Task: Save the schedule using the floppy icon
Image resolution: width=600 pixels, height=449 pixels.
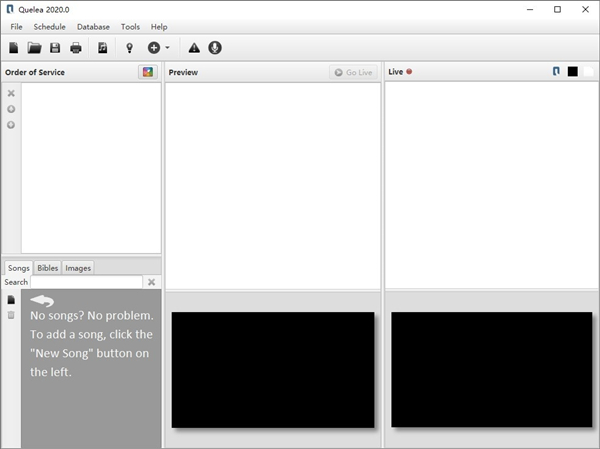Action: pos(55,48)
